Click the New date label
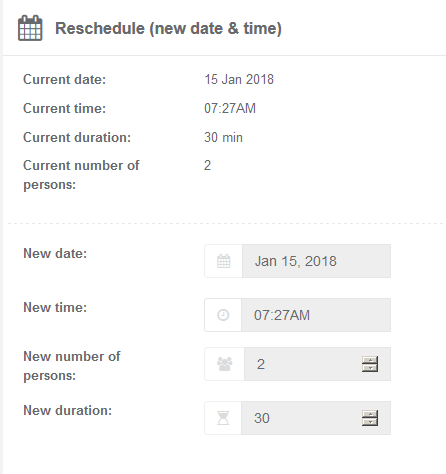Screen dimensions: 446x474 (55, 253)
